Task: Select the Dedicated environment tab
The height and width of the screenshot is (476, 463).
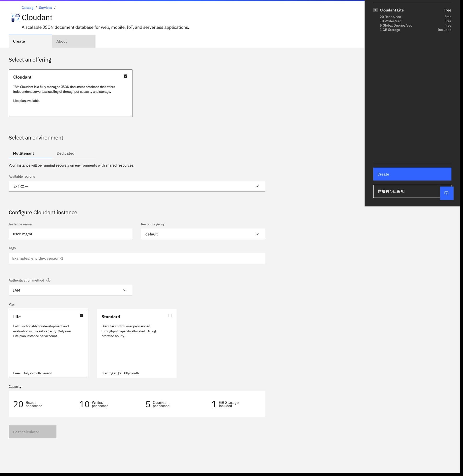Action: click(x=65, y=153)
